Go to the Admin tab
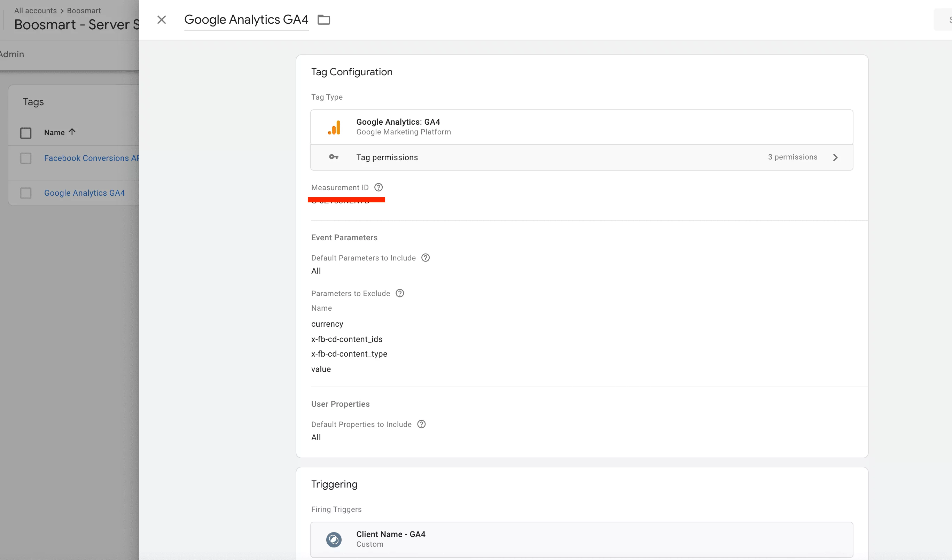 [12, 54]
